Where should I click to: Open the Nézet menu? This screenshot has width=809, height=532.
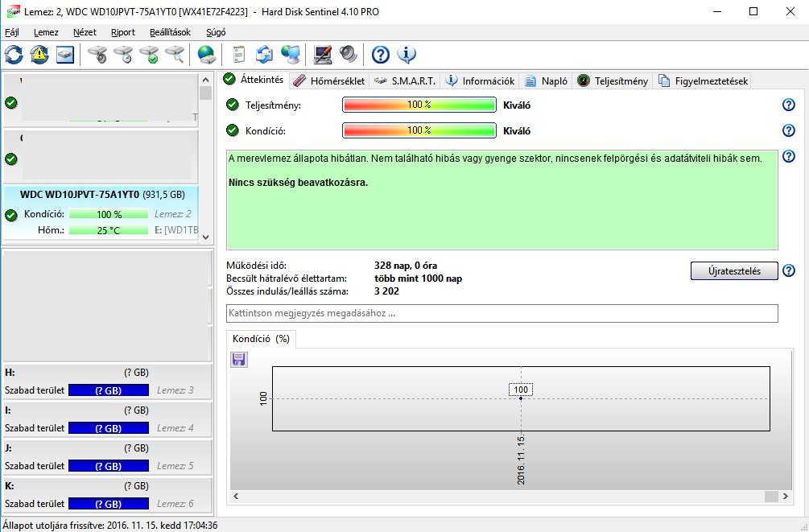85,32
